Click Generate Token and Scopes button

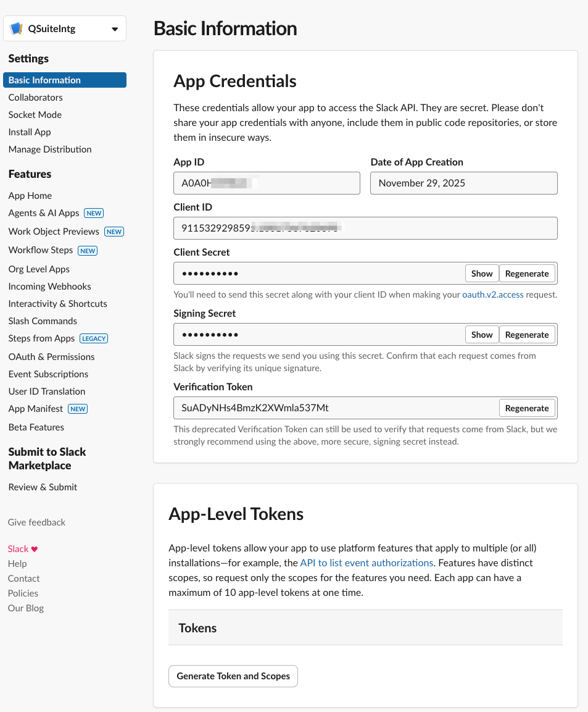tap(233, 676)
